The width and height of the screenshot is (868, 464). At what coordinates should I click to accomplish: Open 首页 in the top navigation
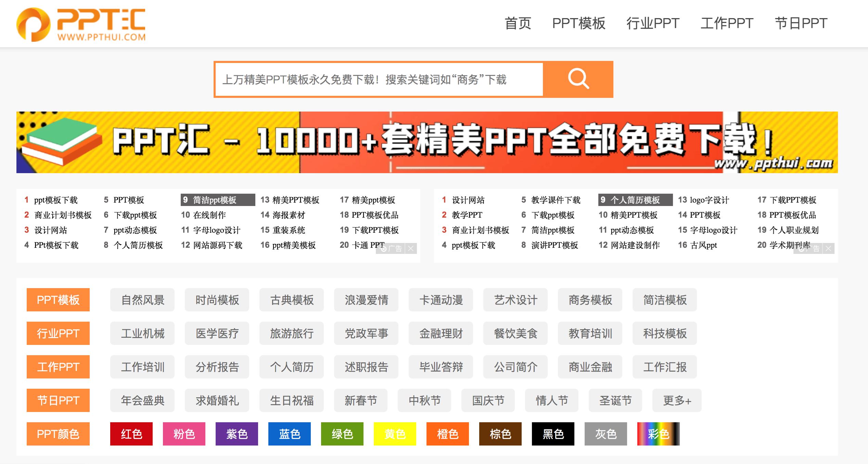pyautogui.click(x=518, y=23)
